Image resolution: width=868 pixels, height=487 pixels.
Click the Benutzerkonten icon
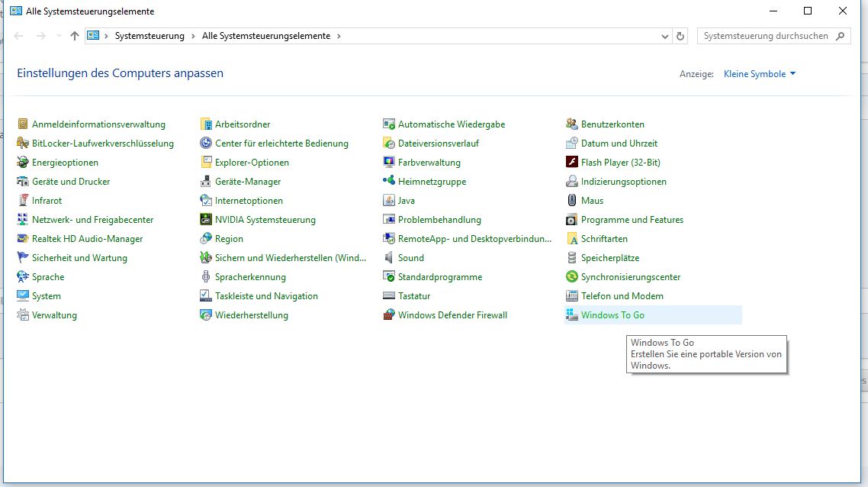(572, 124)
